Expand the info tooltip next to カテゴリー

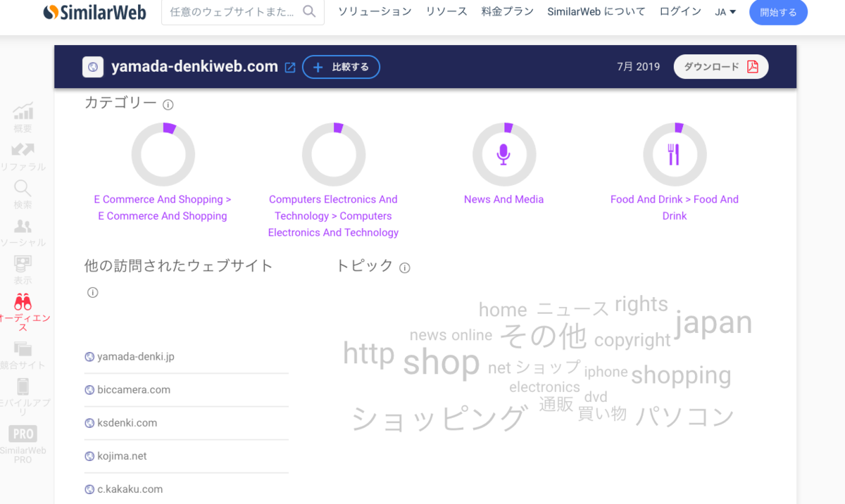[168, 104]
